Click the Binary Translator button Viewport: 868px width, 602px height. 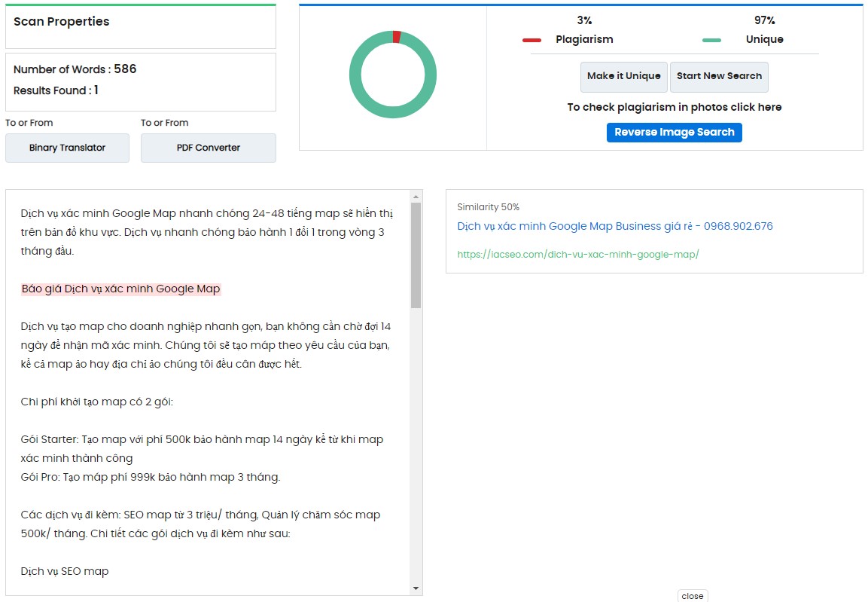point(67,148)
